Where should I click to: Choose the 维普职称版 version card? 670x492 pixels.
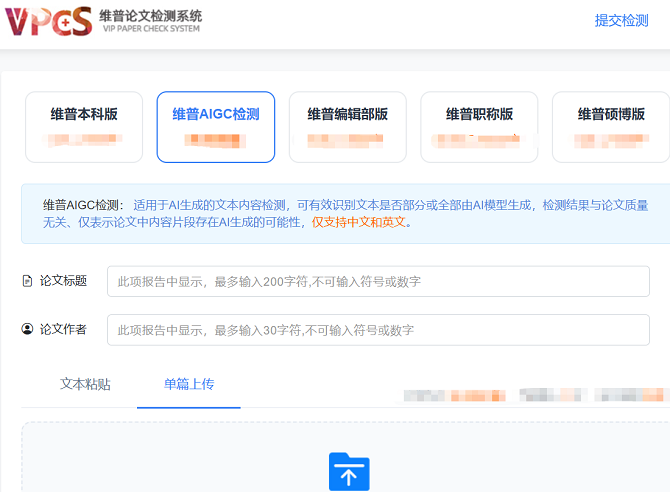tap(479, 127)
